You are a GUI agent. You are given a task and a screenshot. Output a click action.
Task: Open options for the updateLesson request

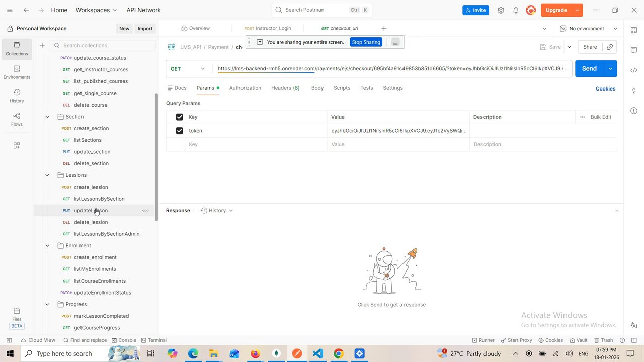tap(145, 211)
